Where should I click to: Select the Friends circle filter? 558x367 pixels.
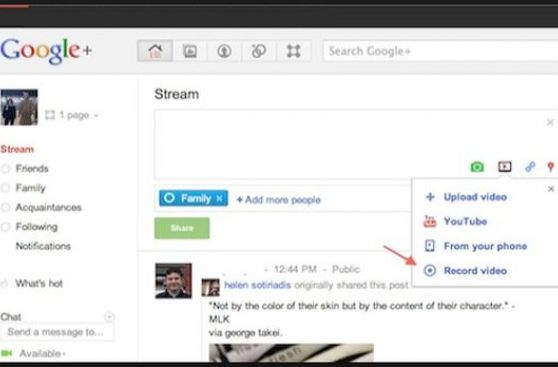[31, 168]
